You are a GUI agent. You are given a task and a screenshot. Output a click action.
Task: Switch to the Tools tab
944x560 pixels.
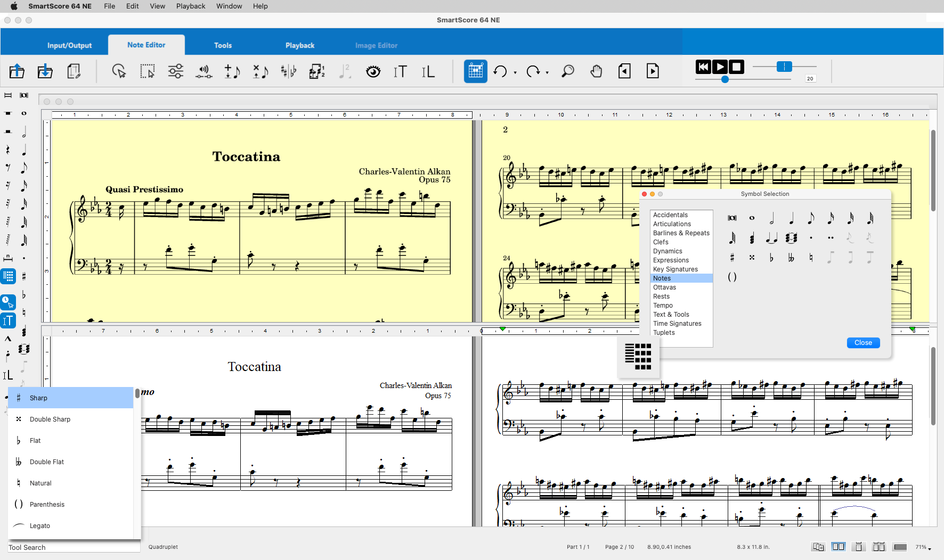point(223,45)
